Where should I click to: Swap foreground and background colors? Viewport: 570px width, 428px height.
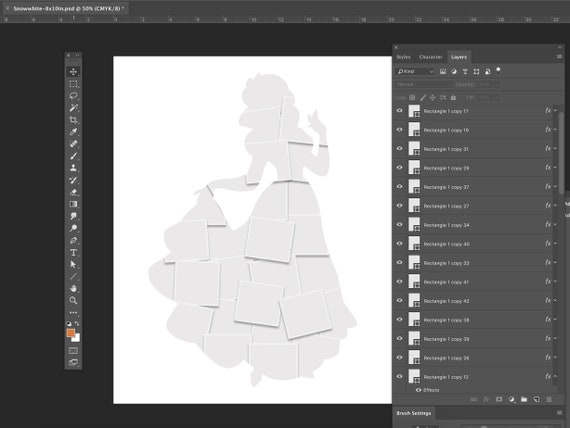pos(77,323)
